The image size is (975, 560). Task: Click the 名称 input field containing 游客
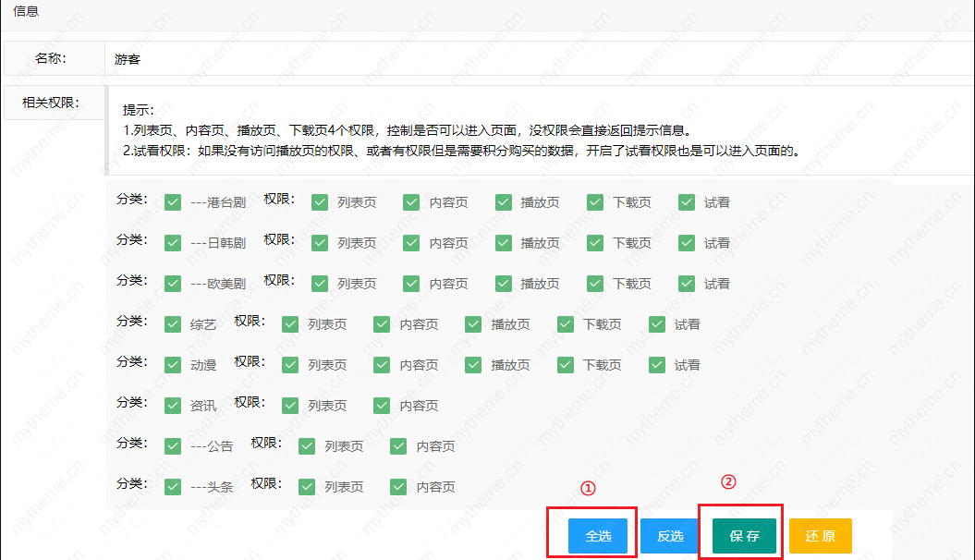(536, 59)
